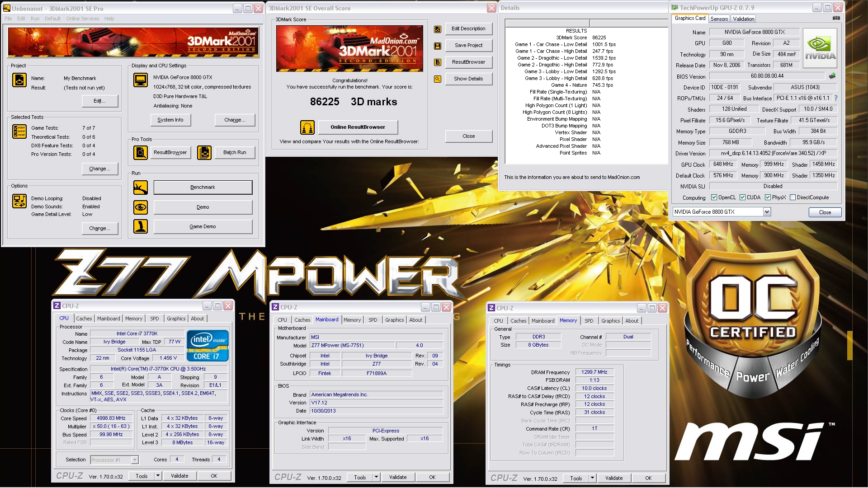Open the About tab in the CPU window

[x=197, y=319]
